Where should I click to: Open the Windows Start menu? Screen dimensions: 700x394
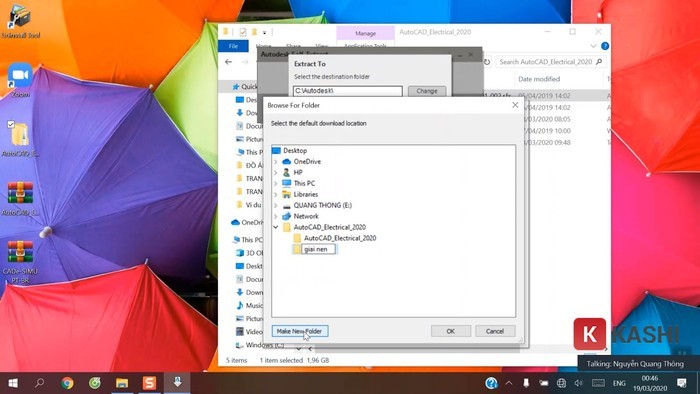pos(13,383)
